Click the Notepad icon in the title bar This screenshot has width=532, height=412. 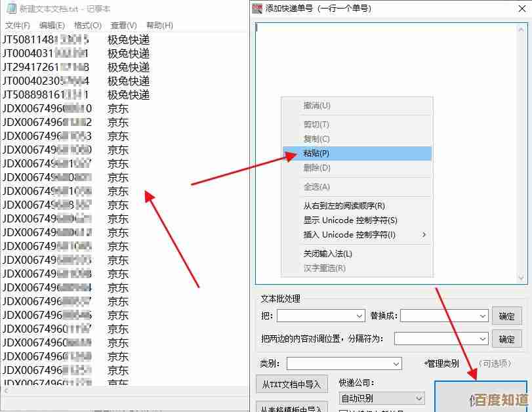[9, 9]
